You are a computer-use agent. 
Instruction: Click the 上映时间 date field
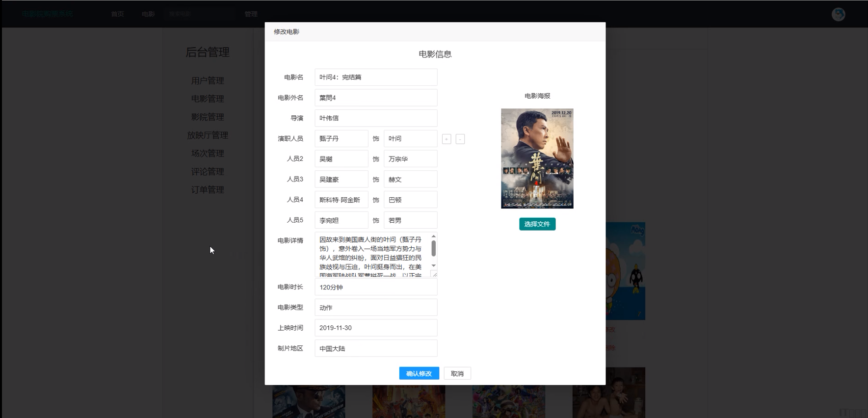pyautogui.click(x=375, y=328)
